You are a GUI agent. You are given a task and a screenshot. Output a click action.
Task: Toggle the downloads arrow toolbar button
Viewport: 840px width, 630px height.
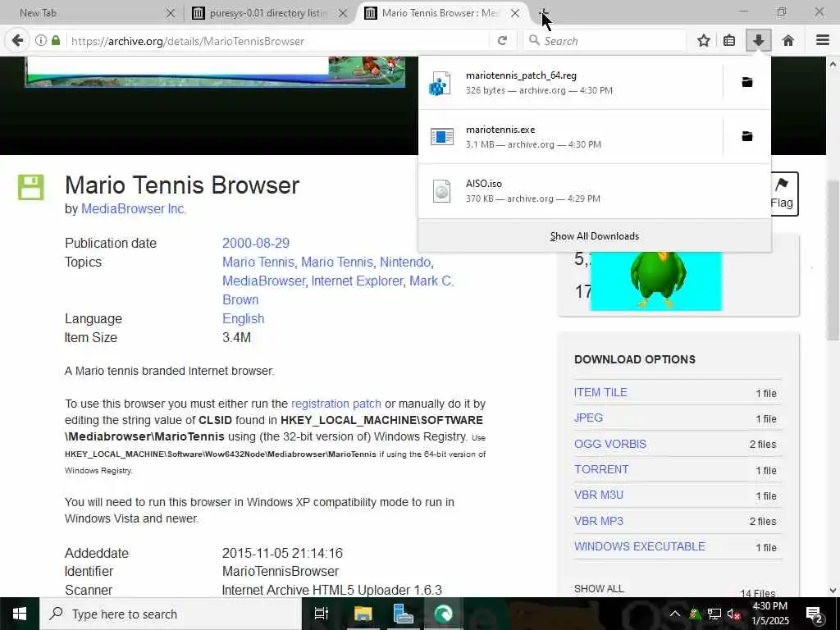coord(758,41)
